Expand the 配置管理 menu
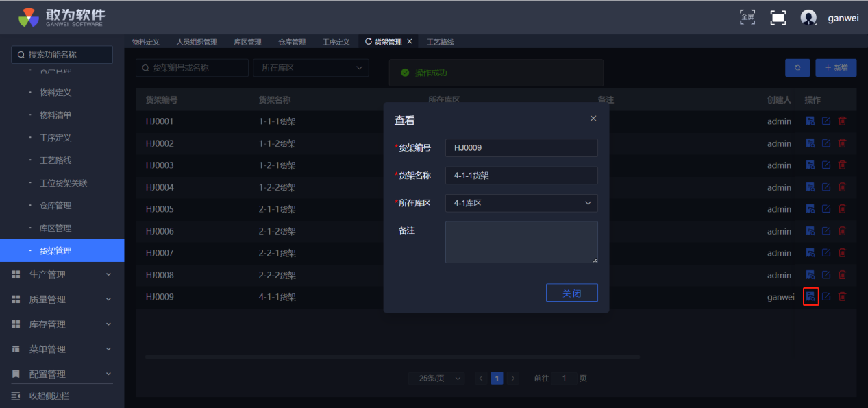 point(62,374)
